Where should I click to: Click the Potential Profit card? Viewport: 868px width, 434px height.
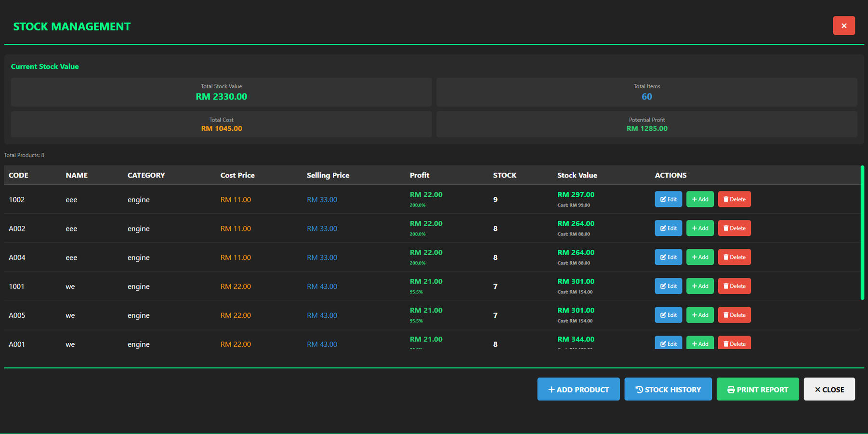coord(646,124)
